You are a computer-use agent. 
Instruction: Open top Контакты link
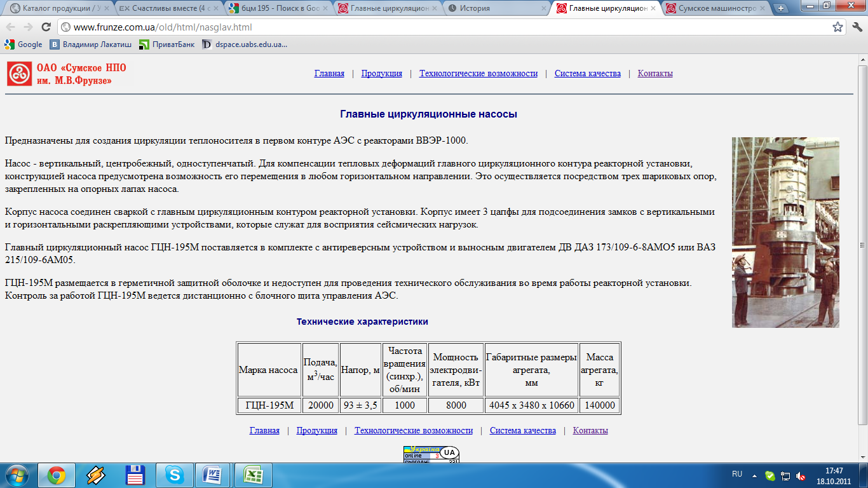(655, 74)
